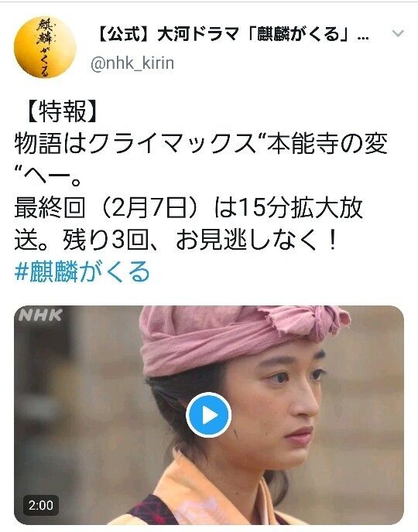Click the 残り3回、お見逃しなく！ line
Viewport: 418px width, 532px height.
tap(200, 240)
